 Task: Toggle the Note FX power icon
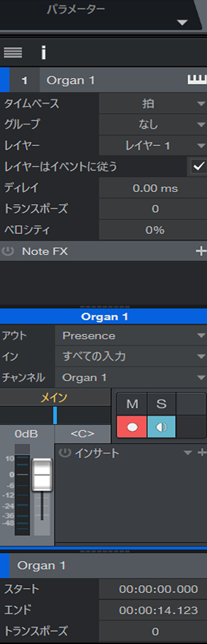coord(8,251)
